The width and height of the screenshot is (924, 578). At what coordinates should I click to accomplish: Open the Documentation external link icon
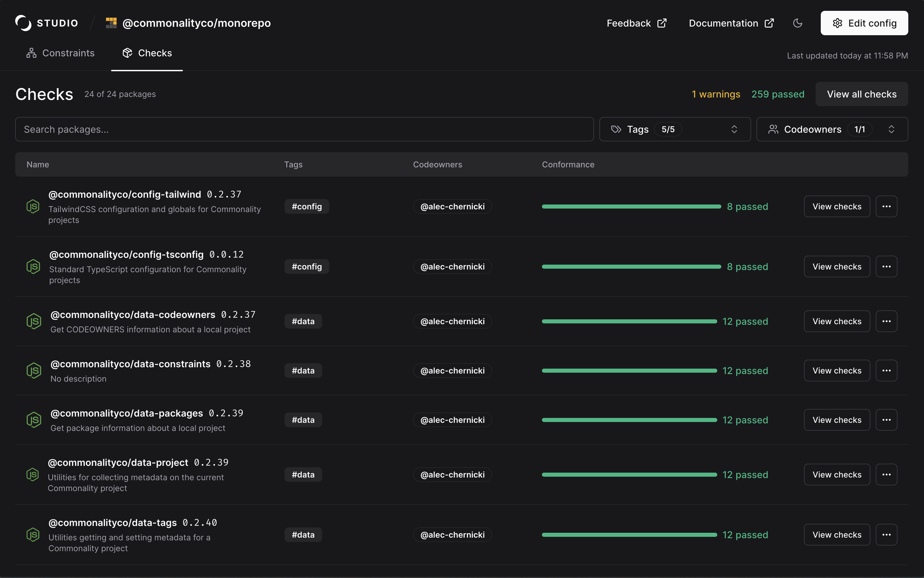769,23
